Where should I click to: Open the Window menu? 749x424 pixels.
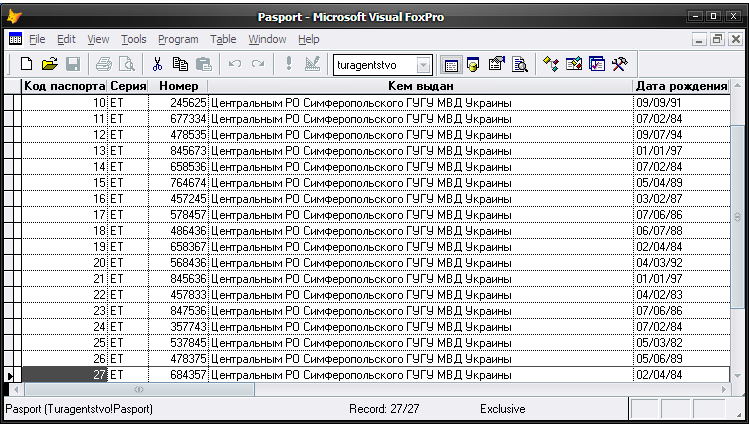coord(267,39)
